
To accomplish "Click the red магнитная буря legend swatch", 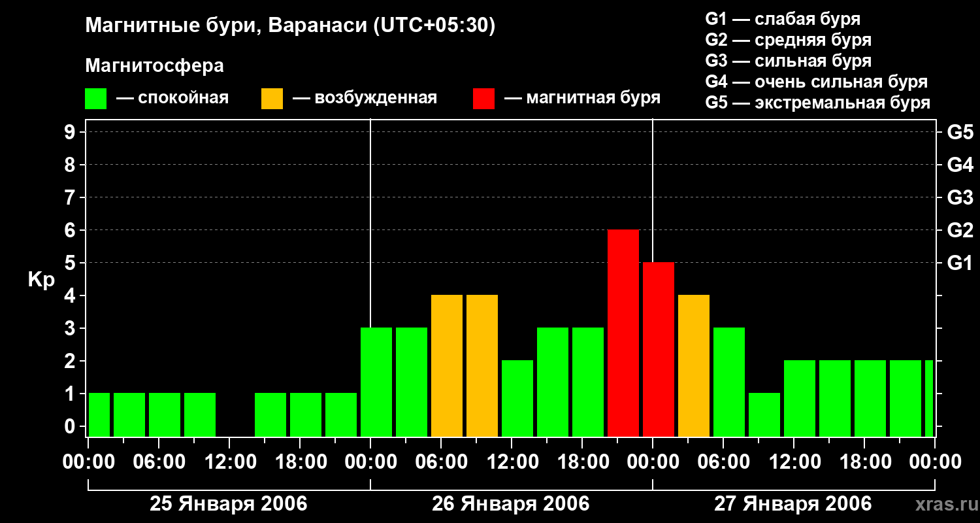I will pos(483,99).
